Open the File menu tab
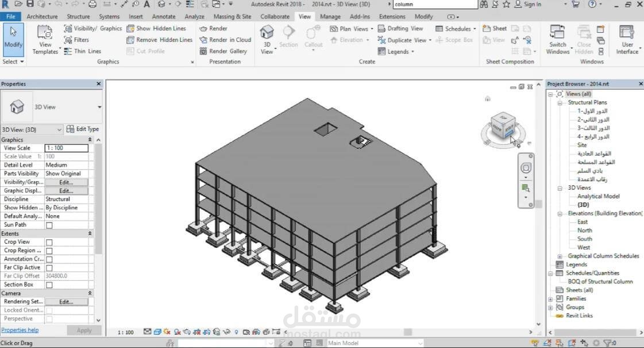 click(x=11, y=17)
